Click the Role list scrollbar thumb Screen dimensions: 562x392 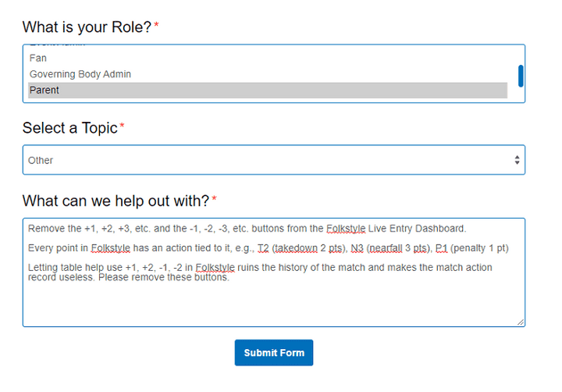tap(521, 76)
